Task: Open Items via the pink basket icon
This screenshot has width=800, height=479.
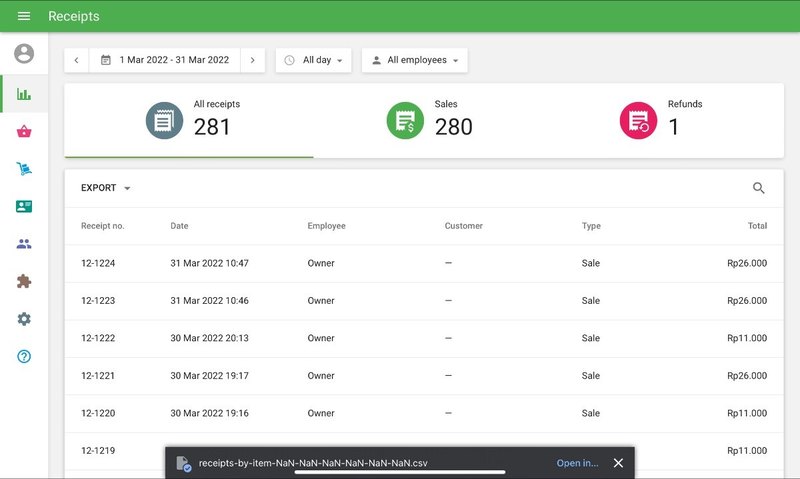Action: coord(24,131)
